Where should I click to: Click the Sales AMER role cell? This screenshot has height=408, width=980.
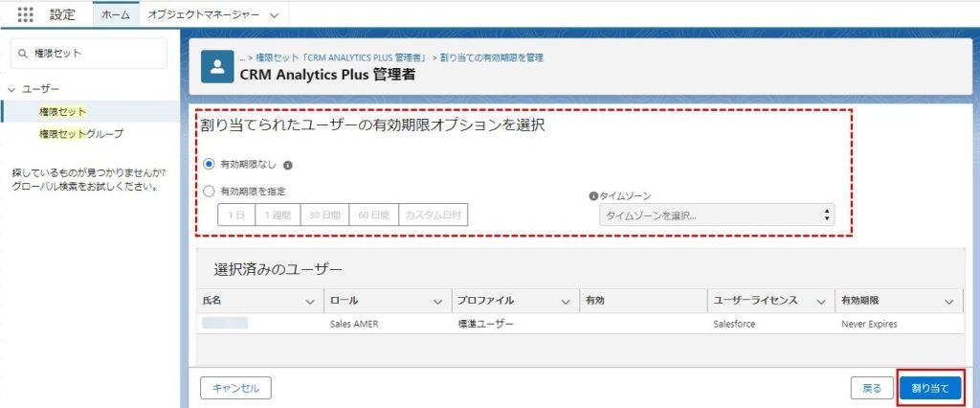click(x=354, y=324)
